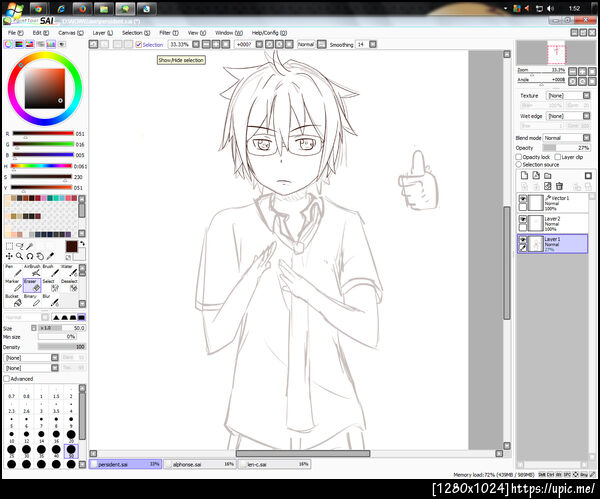Switch to the alphonse.sai document tab
600x499 pixels.
(200, 465)
